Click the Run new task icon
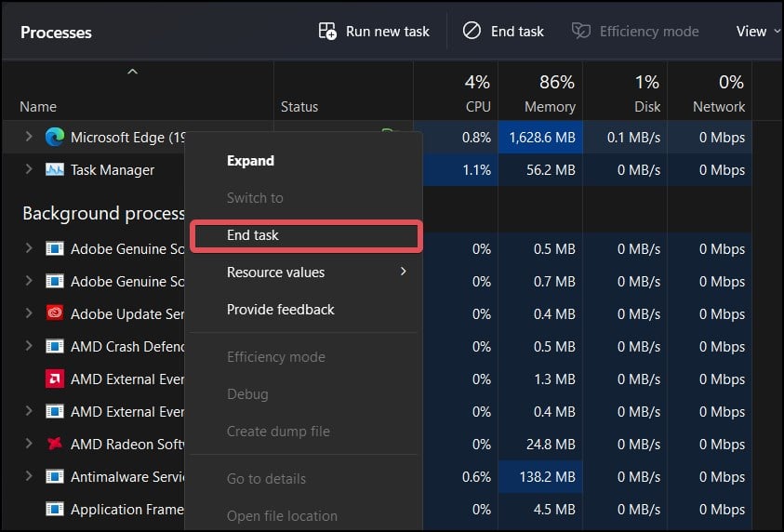Viewport: 784px width, 532px height. (327, 31)
